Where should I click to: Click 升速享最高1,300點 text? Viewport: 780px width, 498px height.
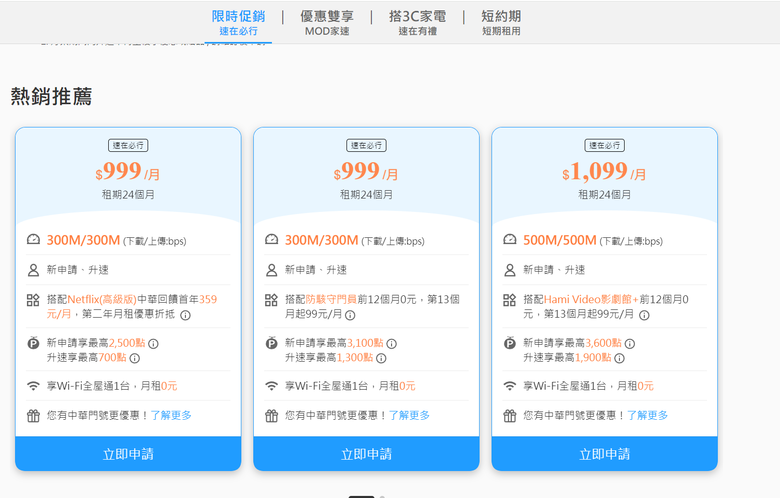click(x=329, y=358)
